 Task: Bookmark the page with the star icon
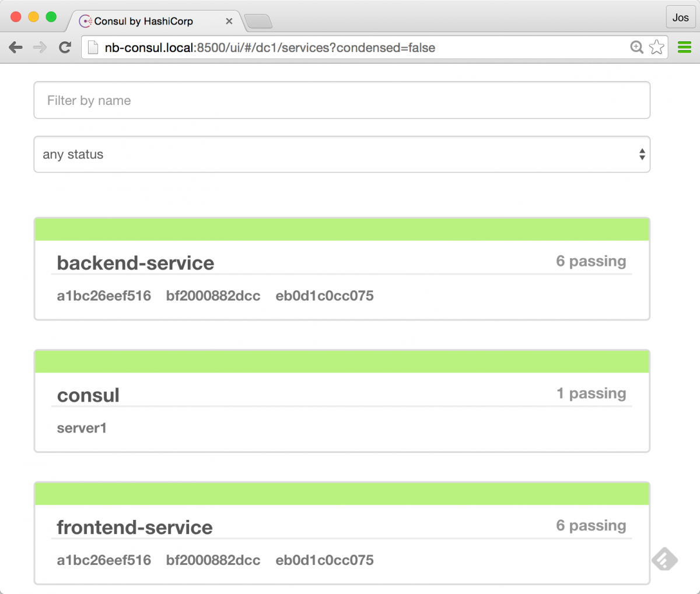[x=657, y=47]
